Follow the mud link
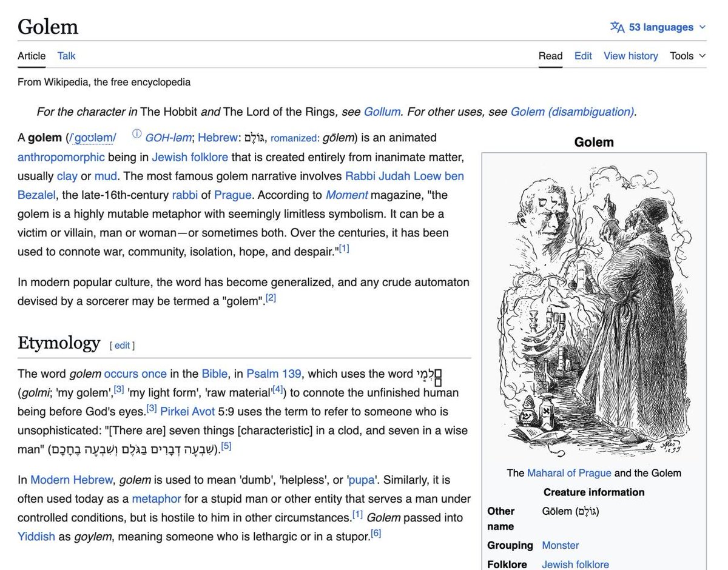 (x=106, y=176)
